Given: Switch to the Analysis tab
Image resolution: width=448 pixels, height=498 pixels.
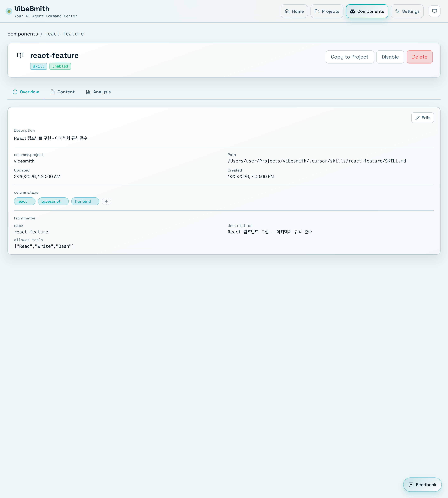Looking at the screenshot, I should [98, 92].
